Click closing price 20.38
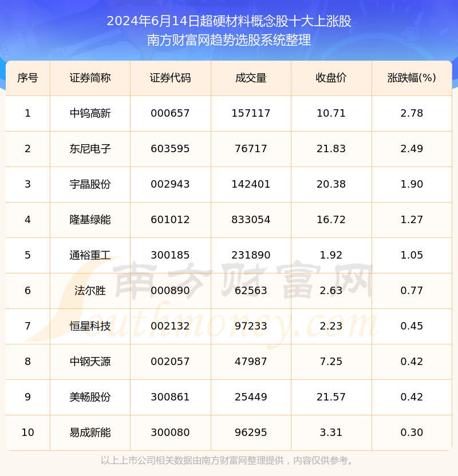 [331, 184]
